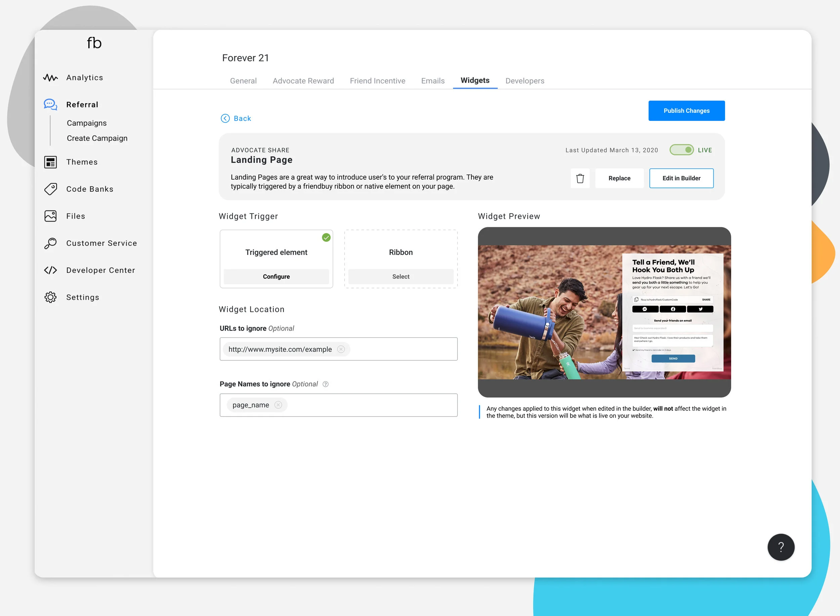Open Developer Center code brackets icon
This screenshot has height=616, width=840.
click(50, 270)
